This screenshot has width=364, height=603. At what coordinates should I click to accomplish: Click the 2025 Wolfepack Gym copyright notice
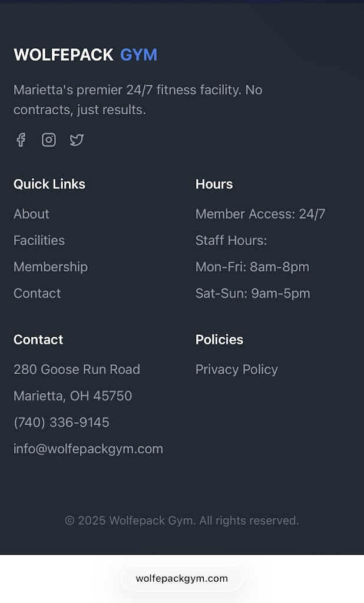pos(181,521)
